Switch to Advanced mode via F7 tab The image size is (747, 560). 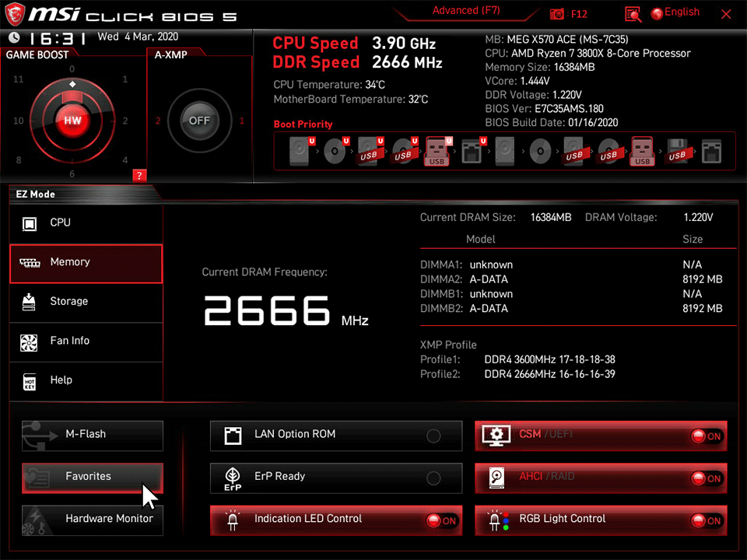click(466, 10)
